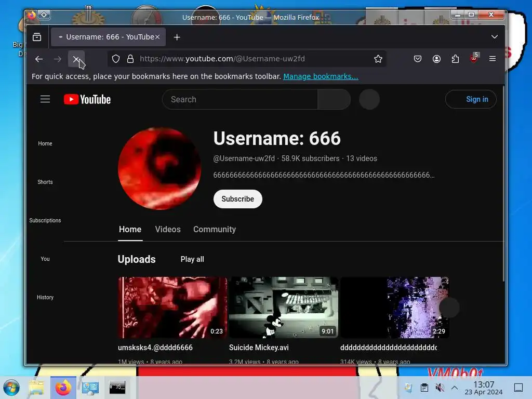Open the tracking protection shield icon
The image size is (532, 399).
coord(116,59)
